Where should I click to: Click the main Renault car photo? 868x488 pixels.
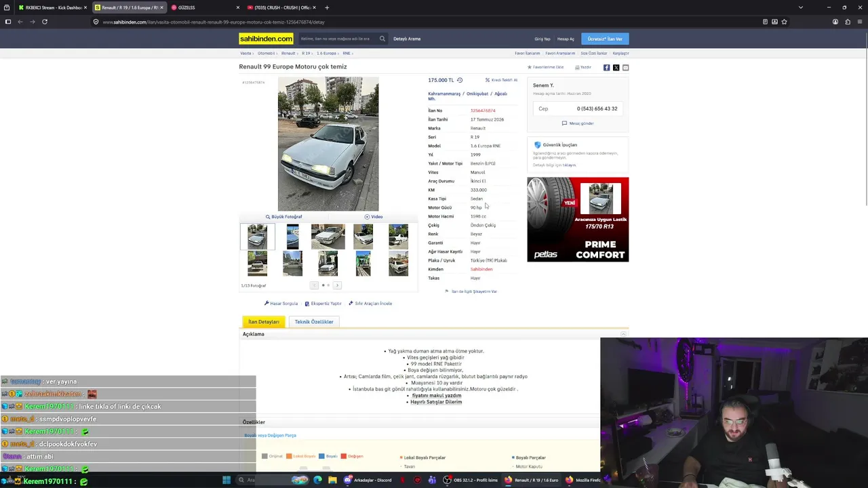tap(328, 144)
